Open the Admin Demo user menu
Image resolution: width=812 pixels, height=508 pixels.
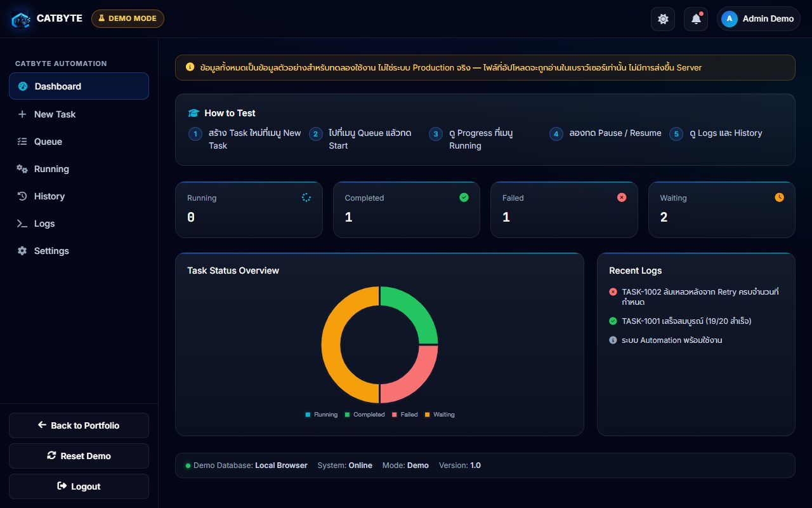[758, 19]
